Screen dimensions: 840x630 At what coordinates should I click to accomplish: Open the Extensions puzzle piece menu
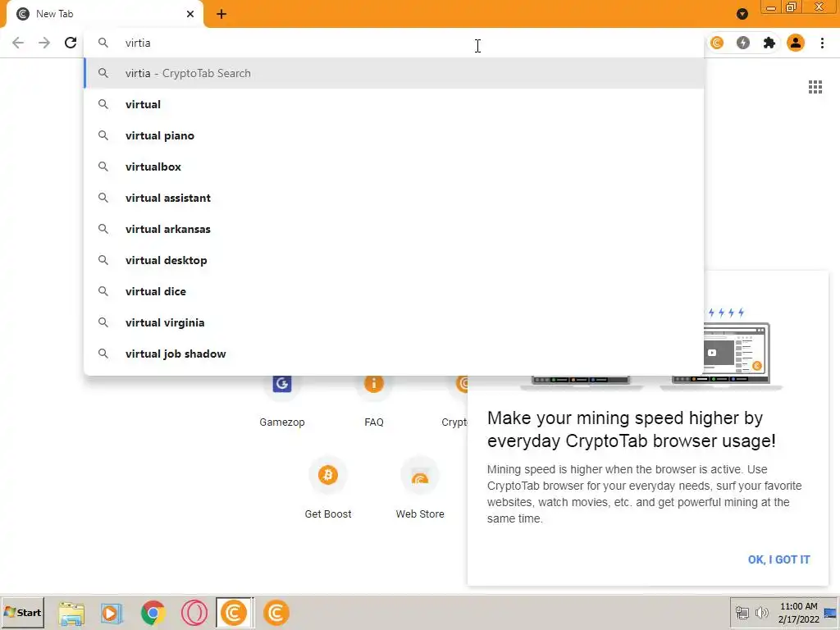(769, 43)
